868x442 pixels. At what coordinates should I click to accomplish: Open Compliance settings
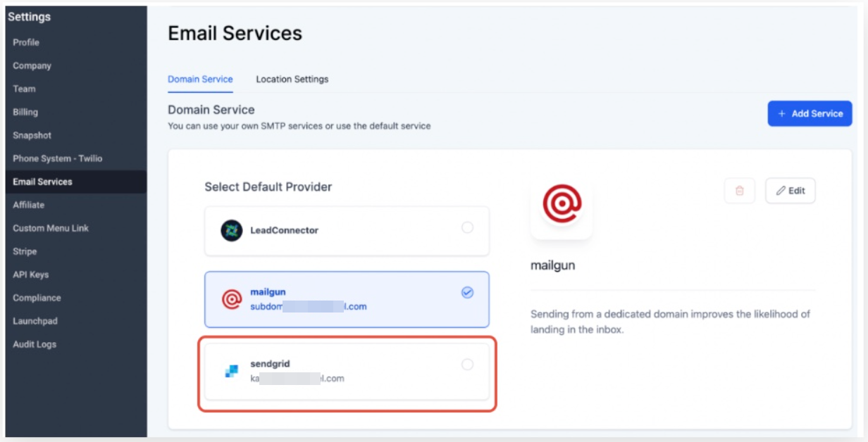[x=37, y=298]
